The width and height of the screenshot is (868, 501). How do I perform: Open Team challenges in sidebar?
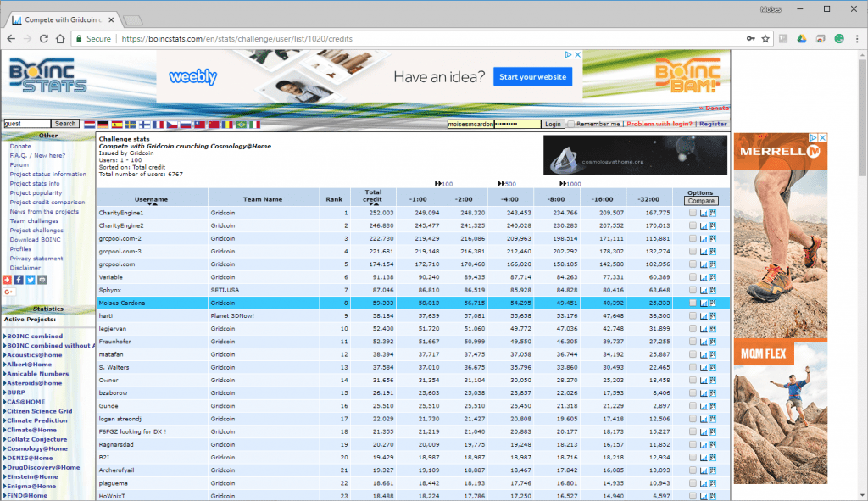[34, 221]
